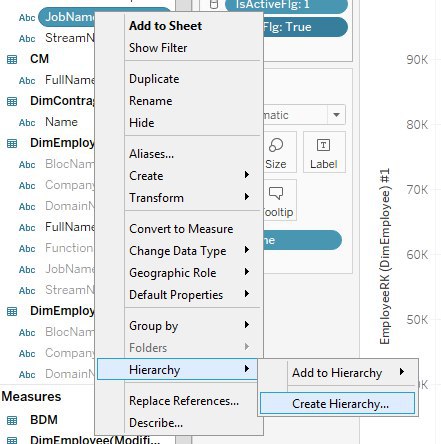Open the Hierarchy submenu
The height and width of the screenshot is (444, 441).
(177, 369)
